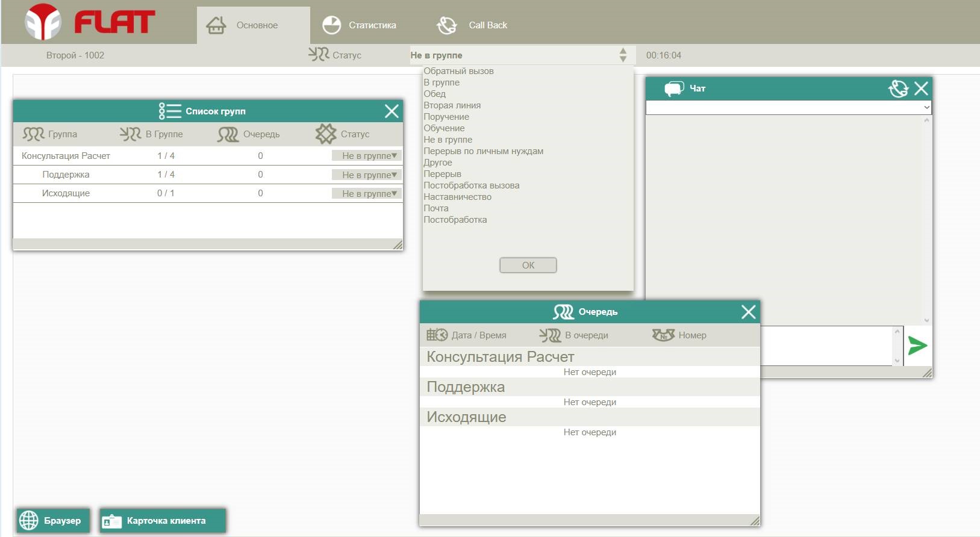Confirm status selection with OK button

tap(528, 265)
